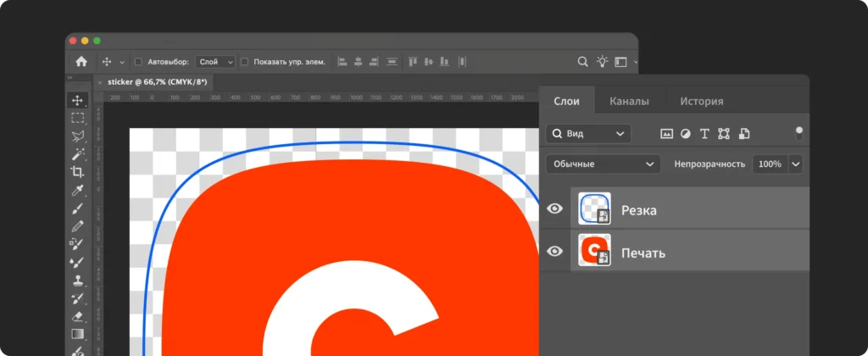Open the workspace switcher icon
Image resolution: width=868 pixels, height=356 pixels.
pyautogui.click(x=621, y=62)
